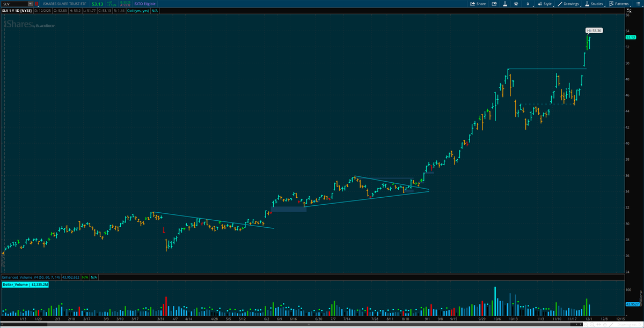Open the list menu icon at top right
Image resolution: width=644 pixels, height=328 pixels.
(638, 4)
